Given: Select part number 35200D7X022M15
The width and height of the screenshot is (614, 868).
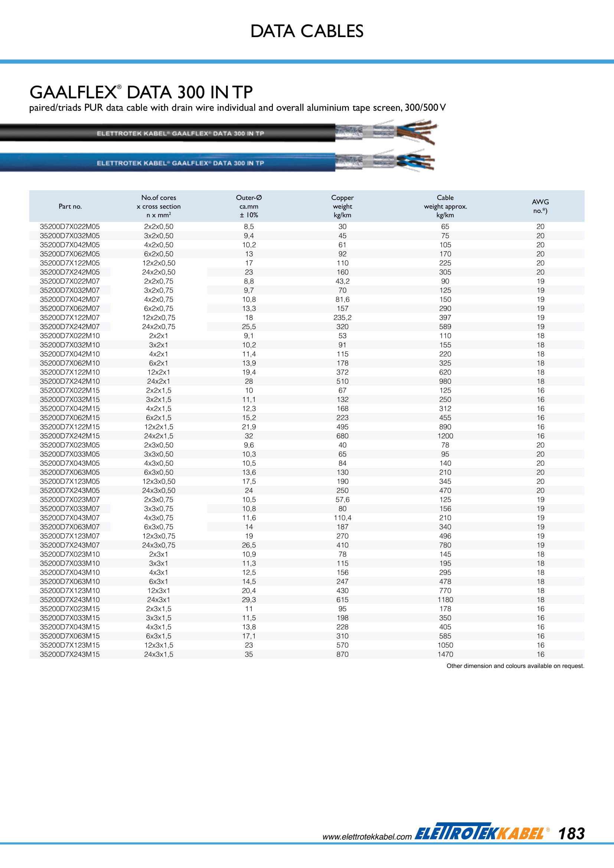Looking at the screenshot, I should pos(70,390).
